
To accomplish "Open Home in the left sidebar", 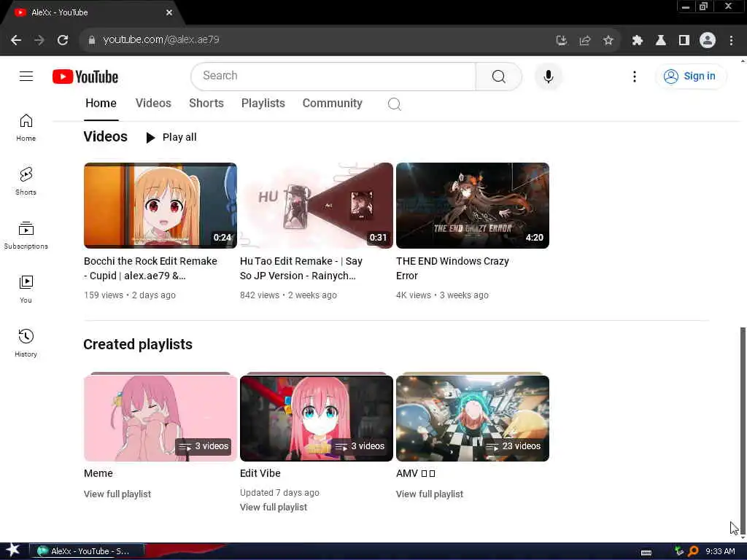I will point(26,128).
